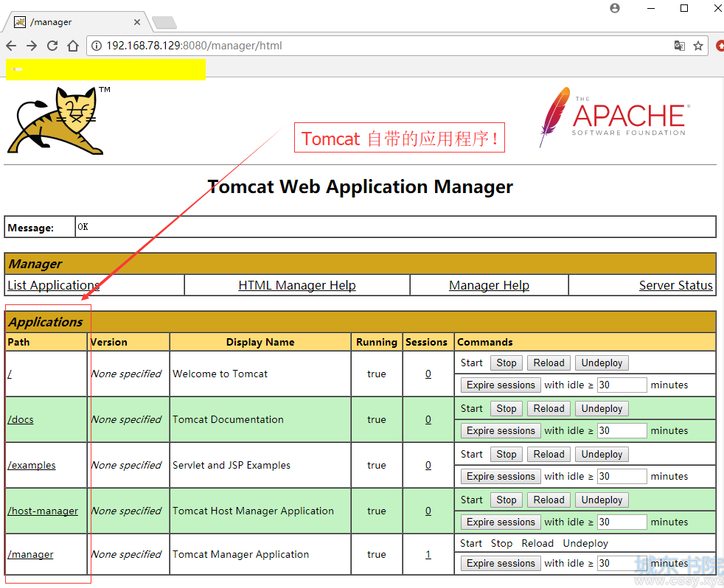
Task: Undeploy the Welcome to Tomcat application
Action: 602,363
